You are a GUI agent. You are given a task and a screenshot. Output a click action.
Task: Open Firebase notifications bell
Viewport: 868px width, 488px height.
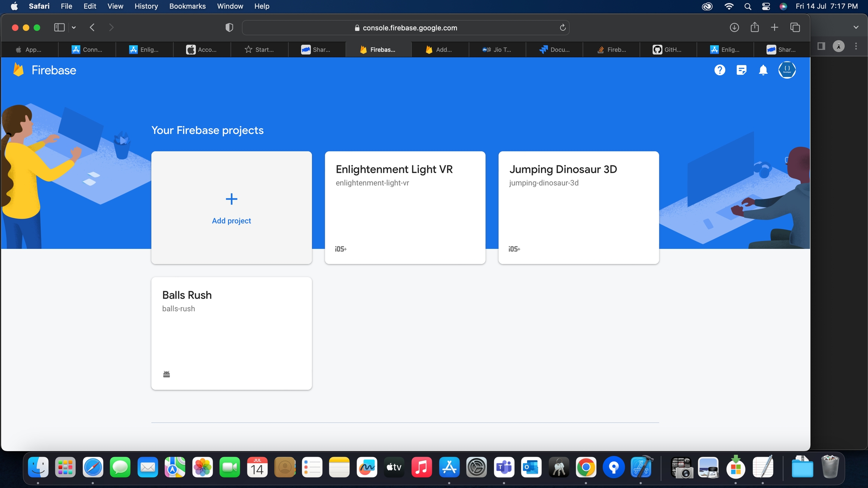763,70
